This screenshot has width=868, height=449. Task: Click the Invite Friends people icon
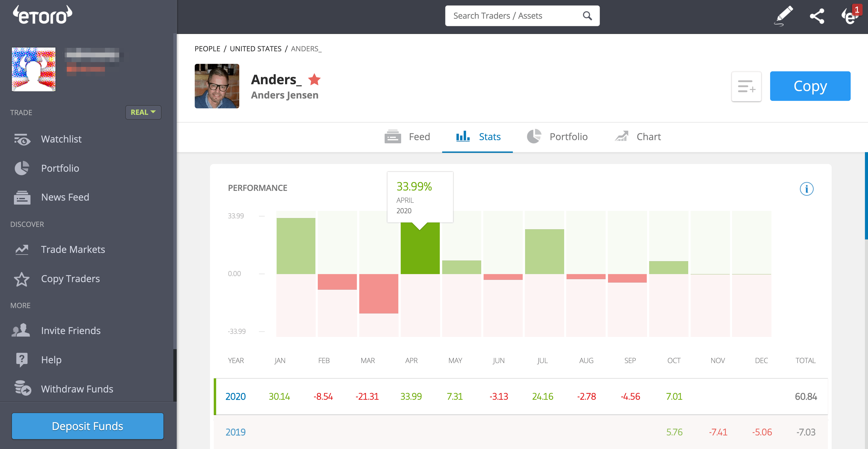point(21,330)
